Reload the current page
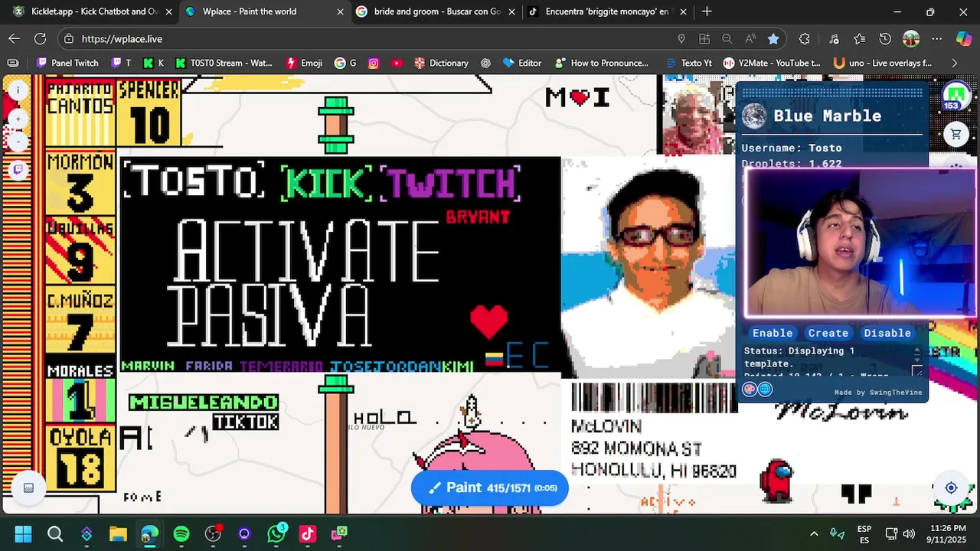 (x=40, y=38)
